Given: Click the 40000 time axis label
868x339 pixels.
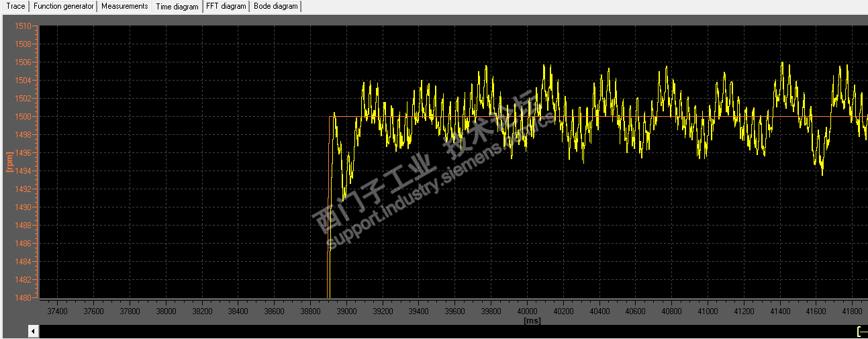Looking at the screenshot, I should point(528,312).
